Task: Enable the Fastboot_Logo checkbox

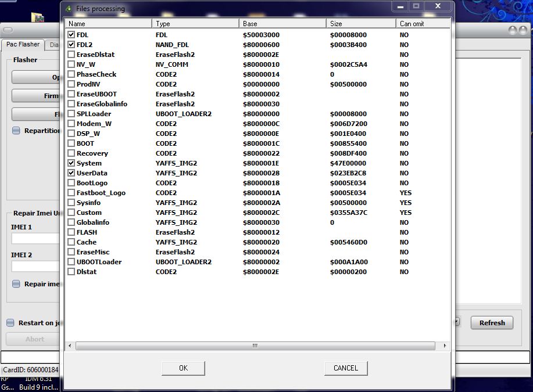Action: (71, 193)
